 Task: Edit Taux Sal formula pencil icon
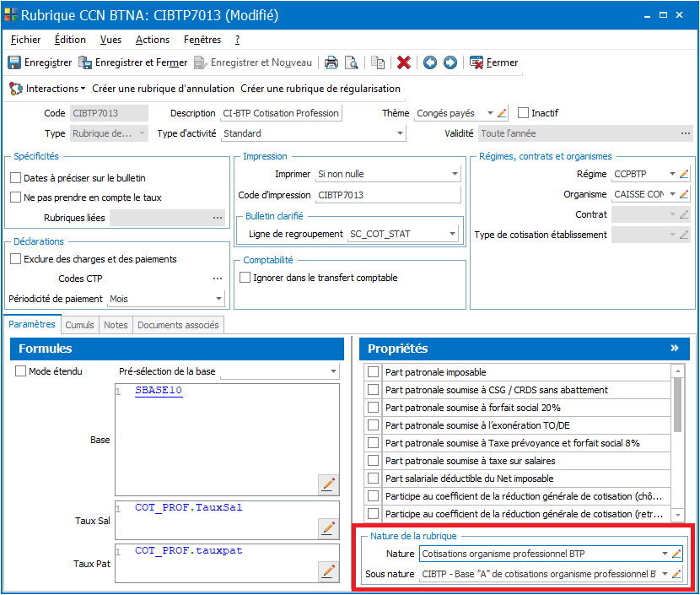[329, 528]
